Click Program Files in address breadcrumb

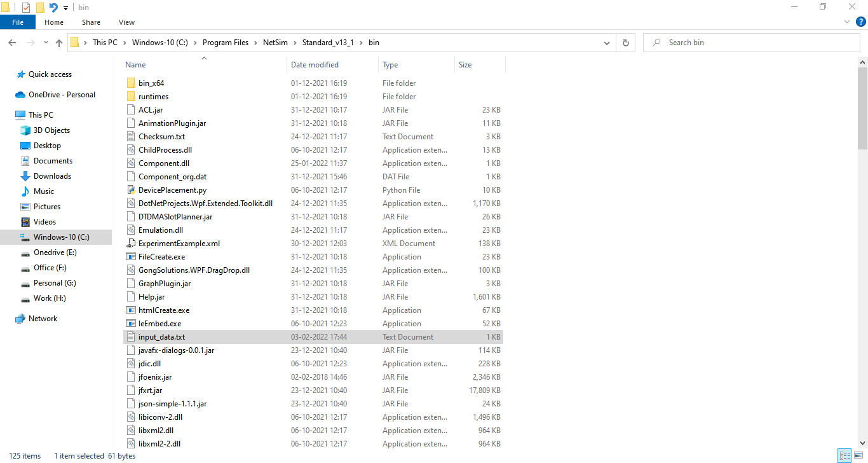click(x=226, y=43)
